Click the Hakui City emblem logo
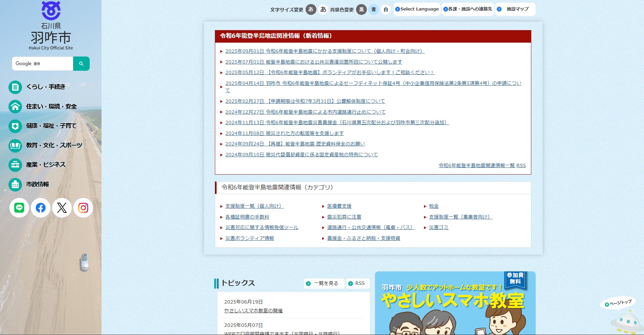 click(x=51, y=10)
